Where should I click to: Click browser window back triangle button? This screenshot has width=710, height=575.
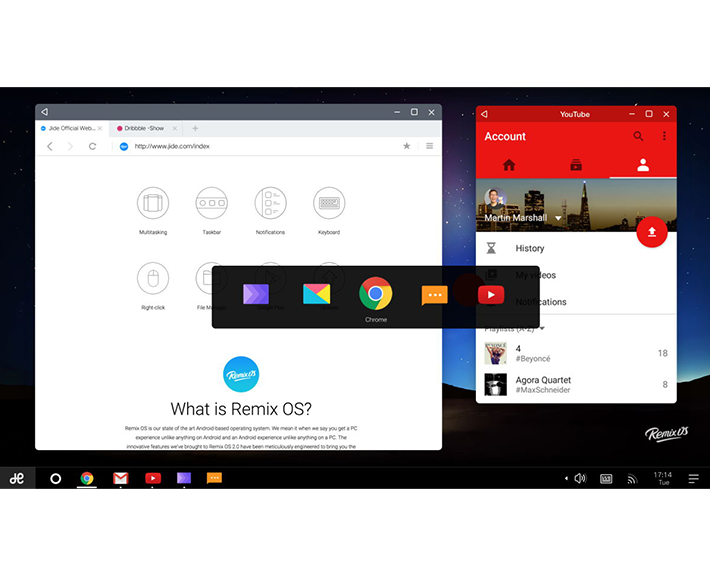click(44, 112)
